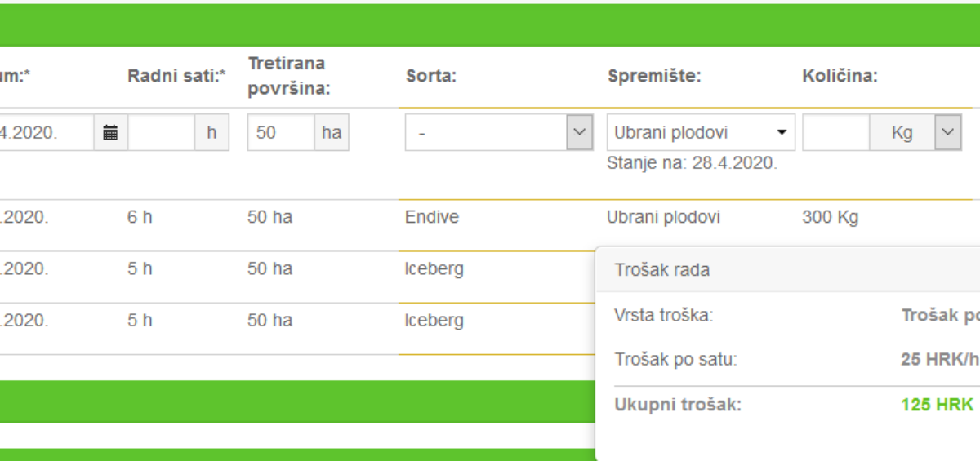Click Ubrani plodovi in the Endive row
Viewport: 980px width, 461px height.
(x=664, y=218)
